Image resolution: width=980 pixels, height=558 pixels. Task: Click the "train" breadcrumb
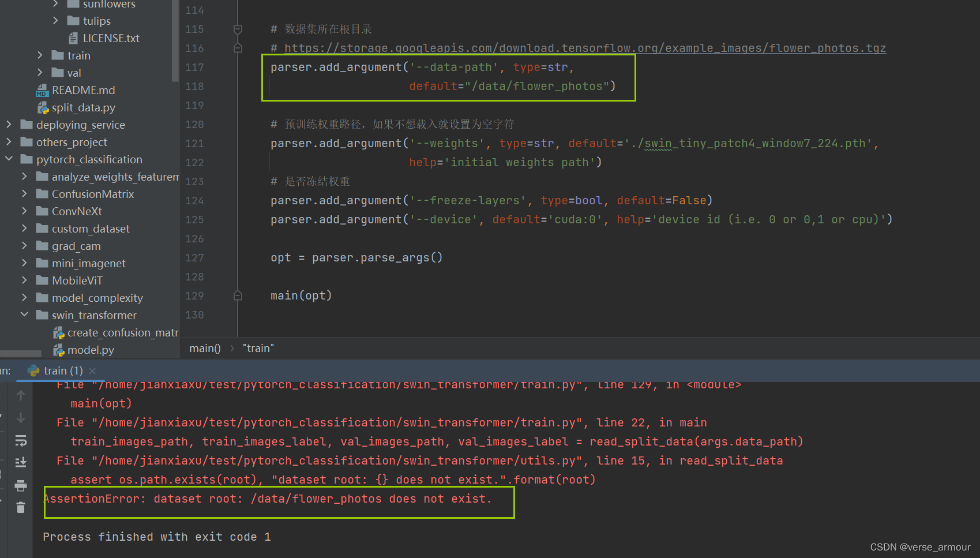pyautogui.click(x=258, y=348)
